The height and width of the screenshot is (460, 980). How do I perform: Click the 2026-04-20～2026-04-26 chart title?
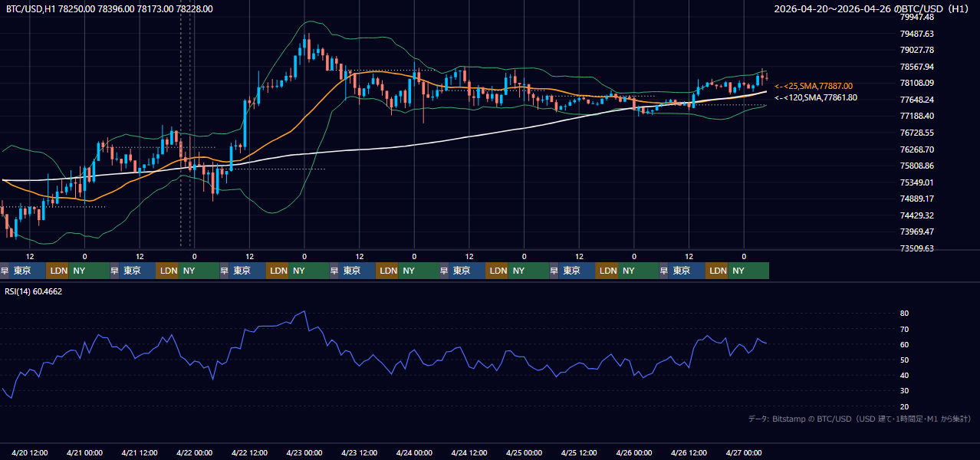pyautogui.click(x=872, y=9)
